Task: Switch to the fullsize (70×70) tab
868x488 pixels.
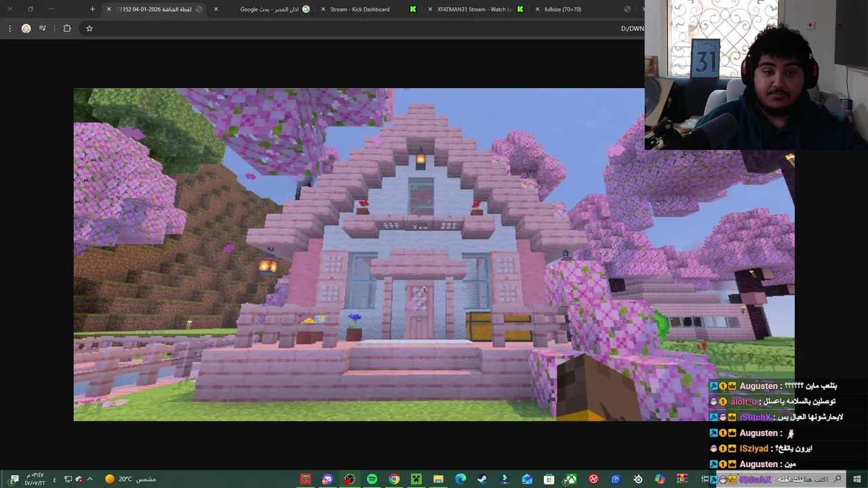Action: (x=582, y=9)
